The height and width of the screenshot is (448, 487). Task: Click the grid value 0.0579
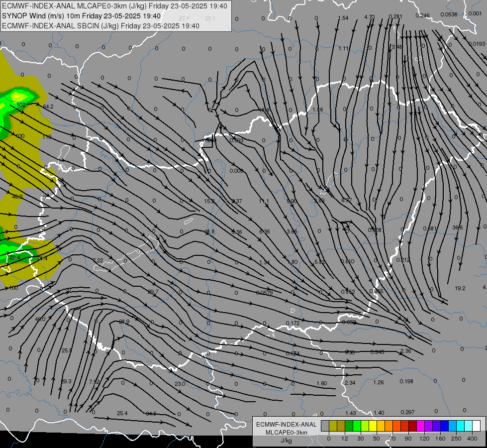click(x=264, y=293)
